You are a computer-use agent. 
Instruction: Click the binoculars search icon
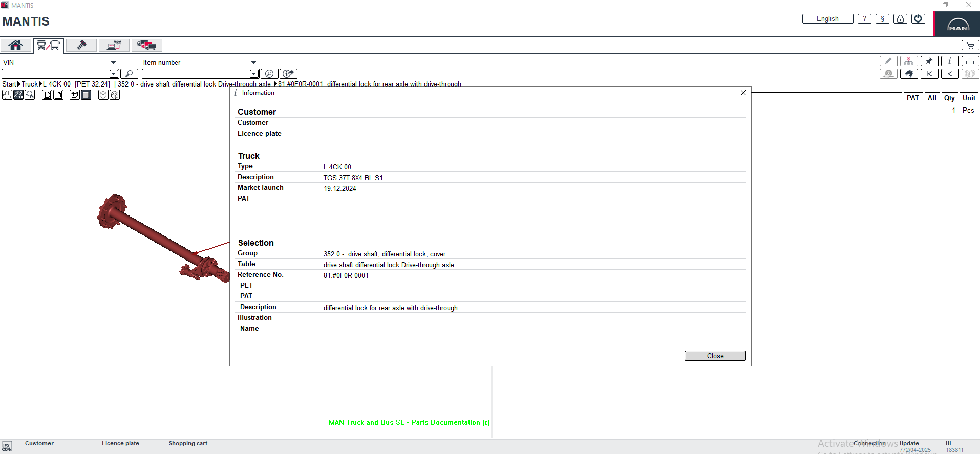click(909, 74)
